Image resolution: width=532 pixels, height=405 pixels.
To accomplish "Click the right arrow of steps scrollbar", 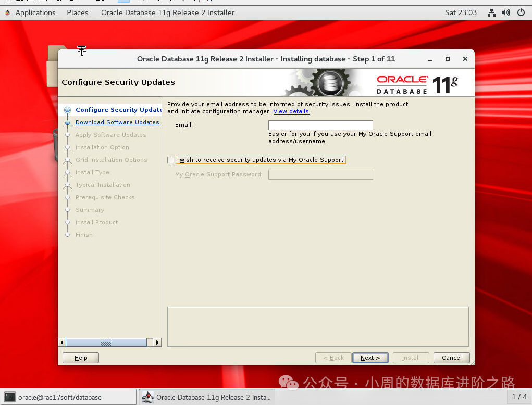I will [157, 343].
